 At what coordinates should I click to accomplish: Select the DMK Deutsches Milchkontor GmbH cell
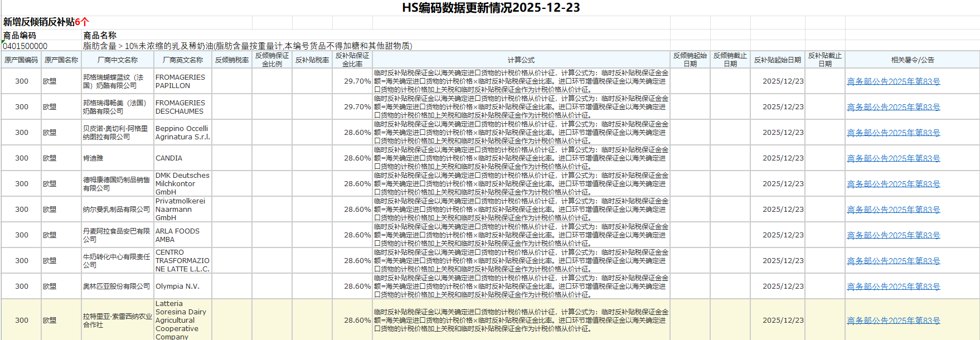tap(183, 184)
